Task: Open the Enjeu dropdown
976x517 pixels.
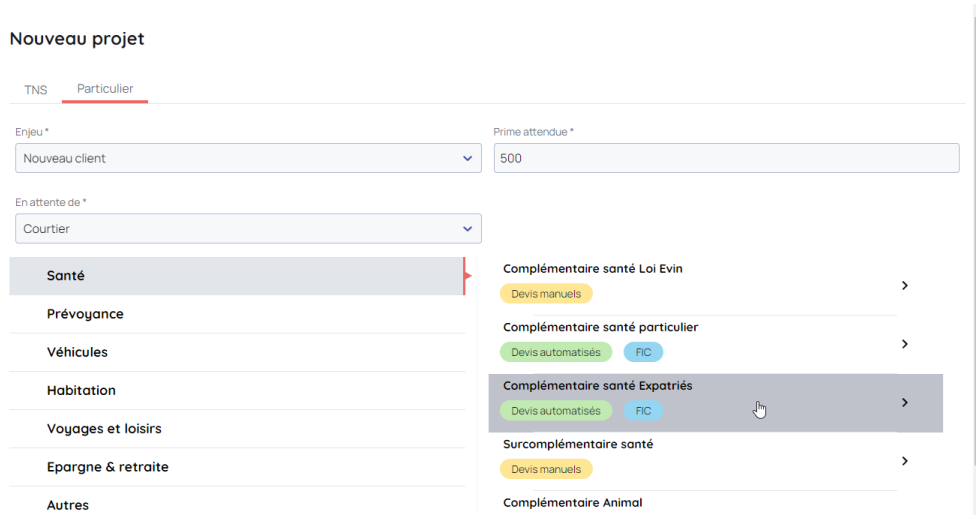Action: (248, 158)
